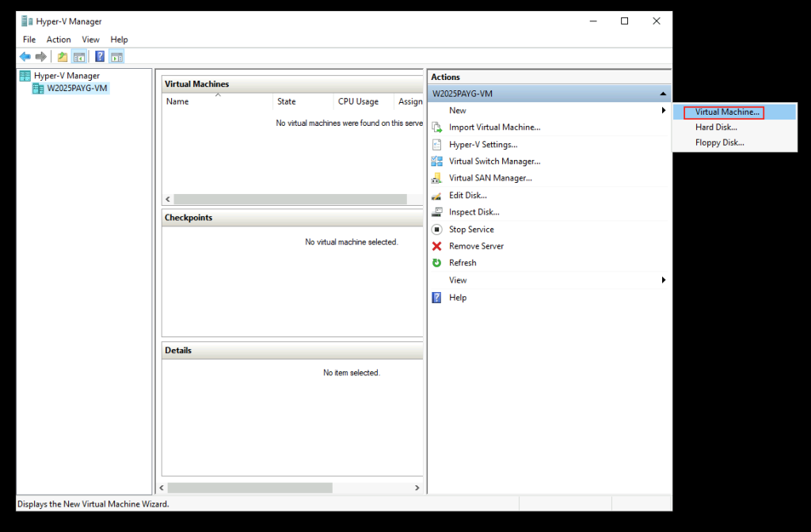
Task: Click the Edit Disk icon
Action: 437,196
